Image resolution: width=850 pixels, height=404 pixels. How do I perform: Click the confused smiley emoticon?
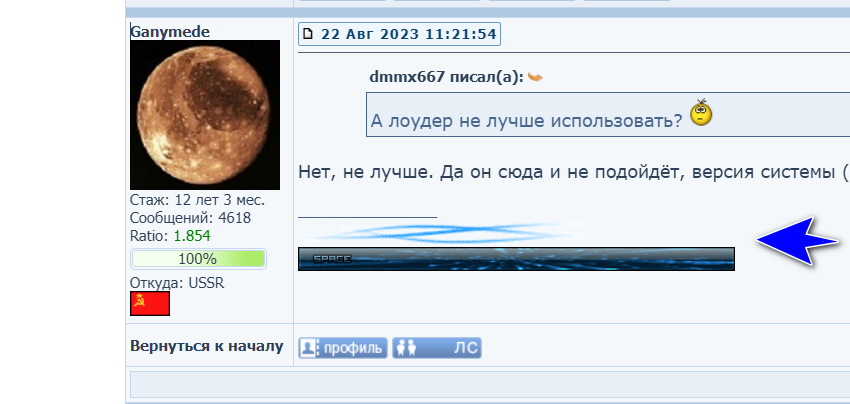click(701, 113)
